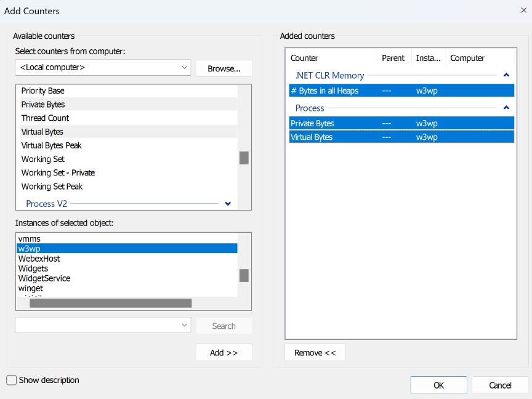Click the Remove button
Screen dimensions: 532x399
click(x=315, y=352)
